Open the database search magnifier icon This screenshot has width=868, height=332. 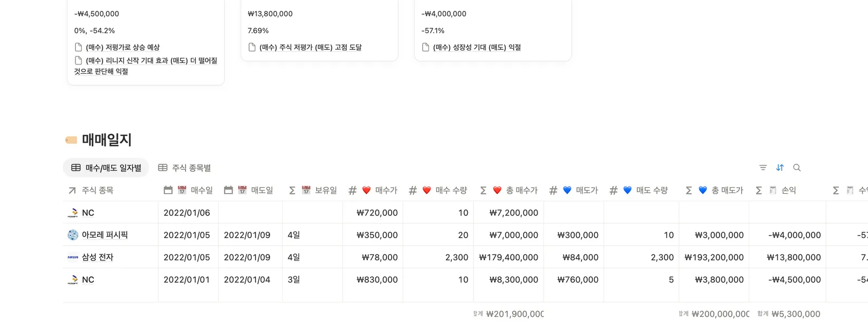click(796, 168)
